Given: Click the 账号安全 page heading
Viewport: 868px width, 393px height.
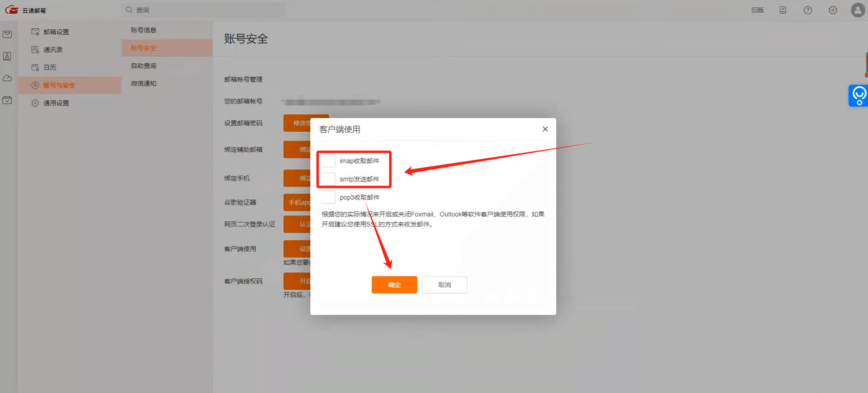Looking at the screenshot, I should point(246,39).
